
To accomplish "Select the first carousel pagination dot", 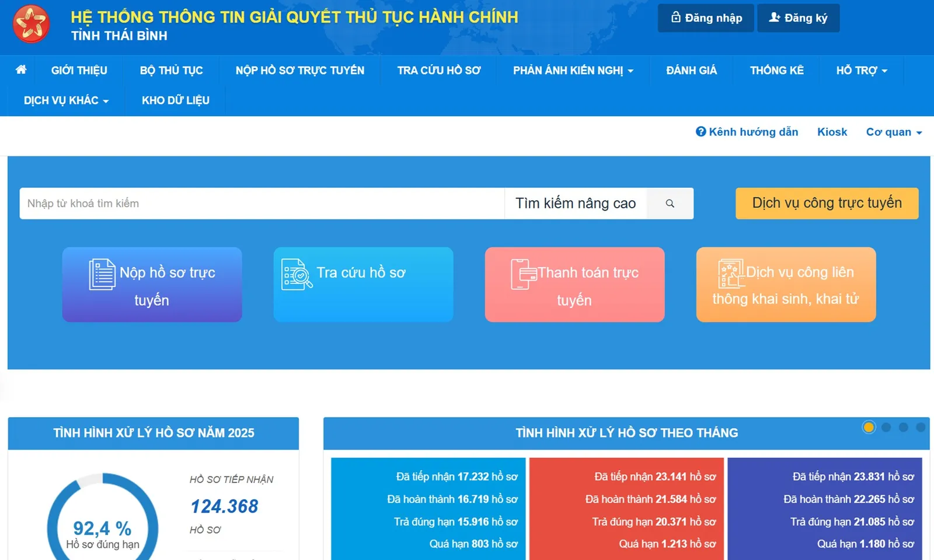I will click(869, 427).
